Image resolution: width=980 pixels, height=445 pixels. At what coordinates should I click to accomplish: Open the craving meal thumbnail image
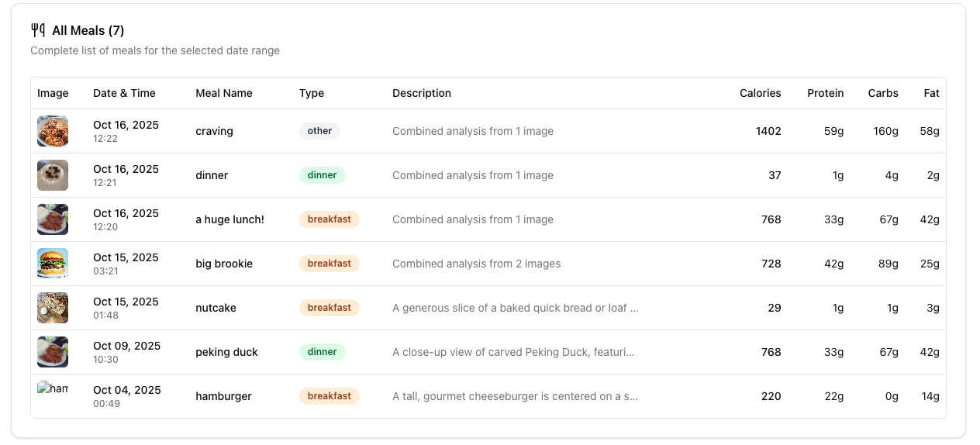pyautogui.click(x=53, y=131)
